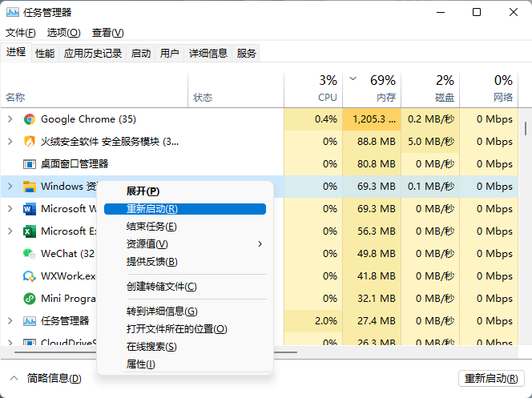Click the 80.8 MB memory cell

click(372, 164)
